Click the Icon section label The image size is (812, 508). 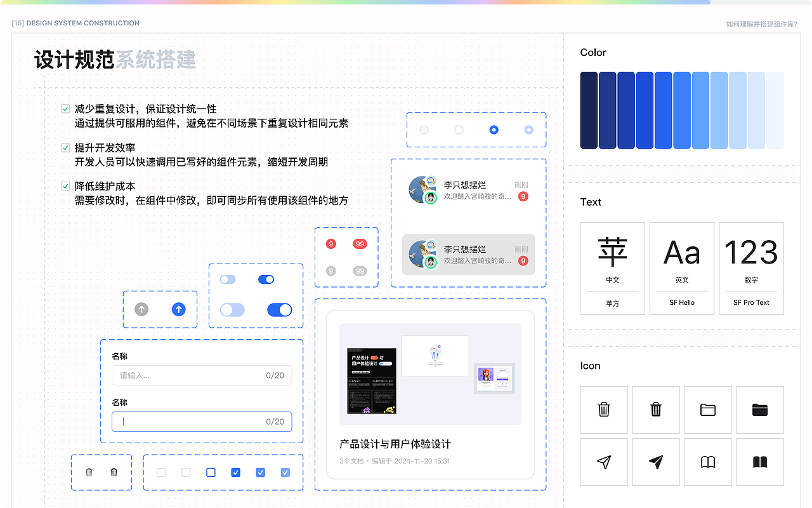point(589,366)
